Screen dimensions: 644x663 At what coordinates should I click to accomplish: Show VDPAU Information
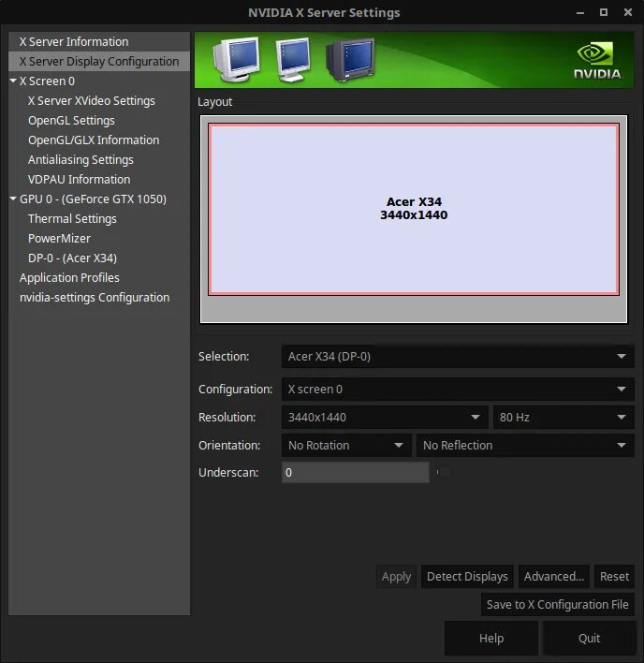(x=79, y=179)
